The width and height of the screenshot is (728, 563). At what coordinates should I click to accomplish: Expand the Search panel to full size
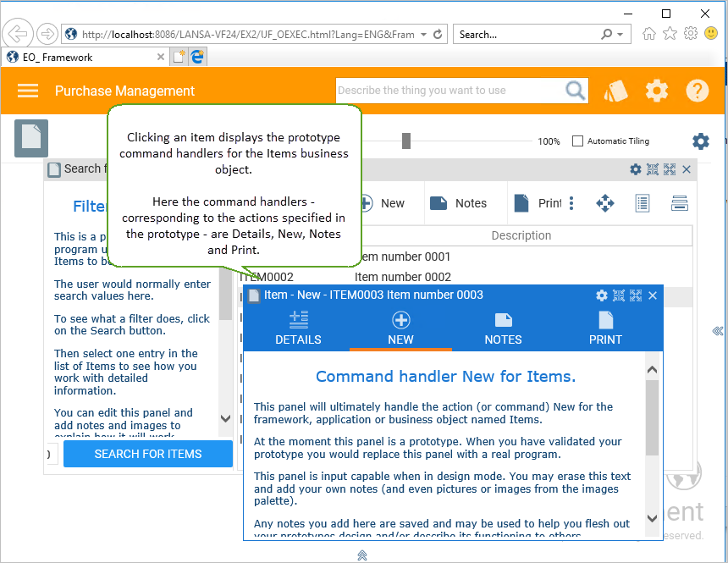click(x=670, y=169)
